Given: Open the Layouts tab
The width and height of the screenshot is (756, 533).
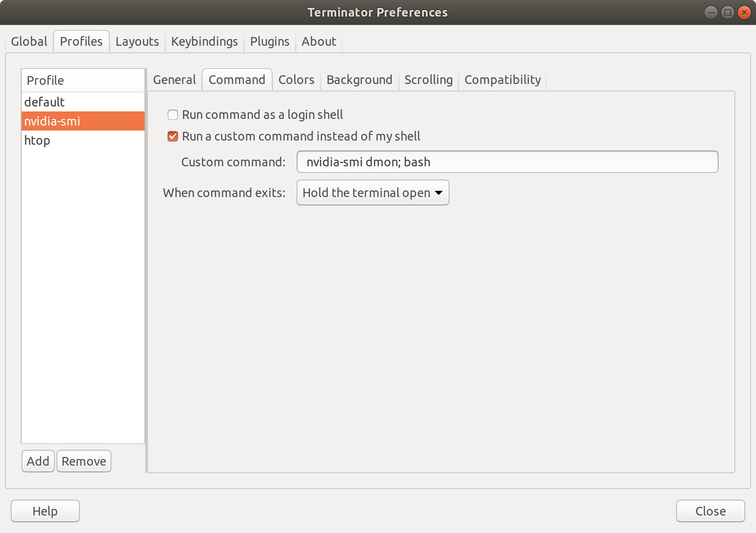Looking at the screenshot, I should click(x=137, y=42).
